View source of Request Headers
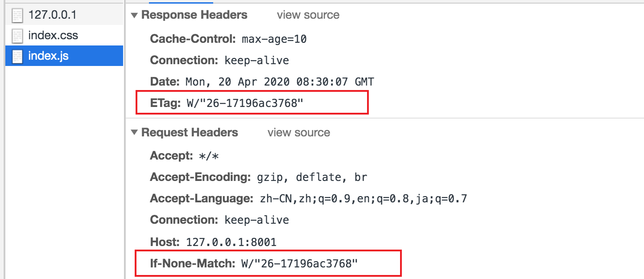The height and width of the screenshot is (279, 644). 299,132
